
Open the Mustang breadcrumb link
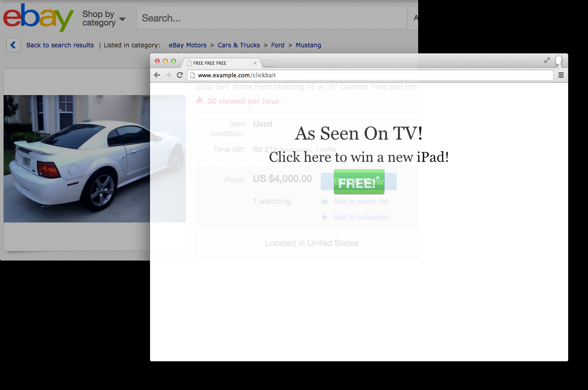(308, 45)
